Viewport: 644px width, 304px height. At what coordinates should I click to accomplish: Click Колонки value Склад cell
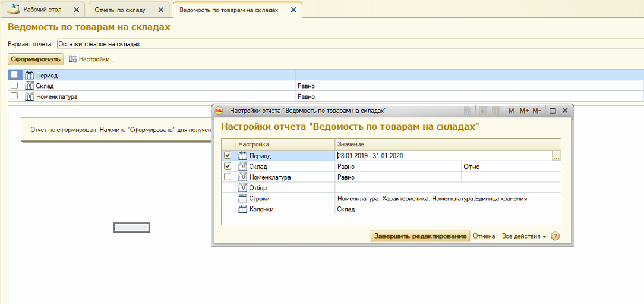coord(448,209)
